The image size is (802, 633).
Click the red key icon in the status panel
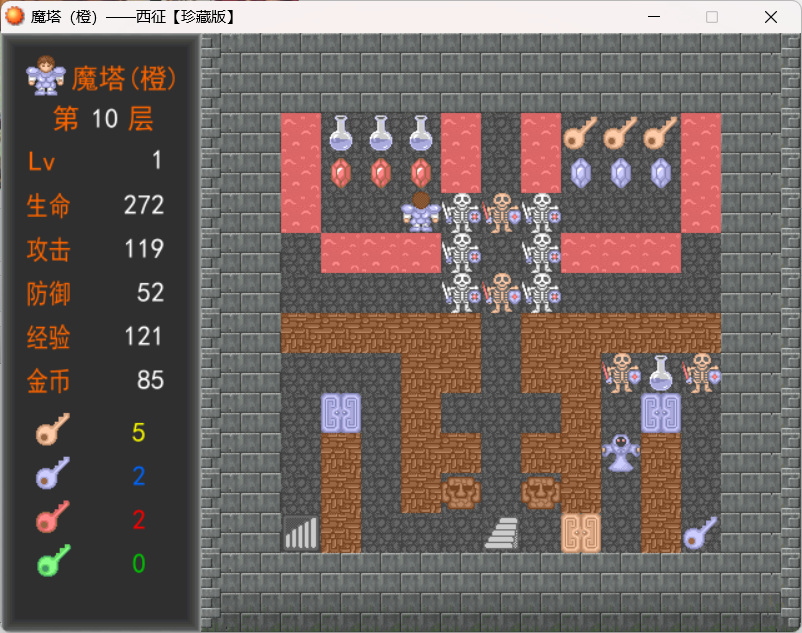tap(53, 517)
